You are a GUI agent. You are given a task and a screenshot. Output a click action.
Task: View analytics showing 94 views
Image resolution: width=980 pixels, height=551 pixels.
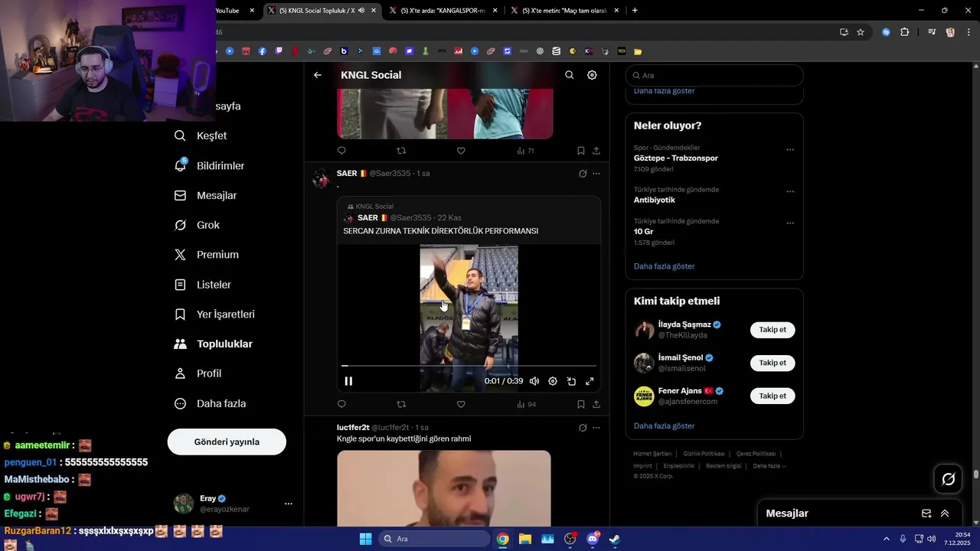click(x=526, y=404)
